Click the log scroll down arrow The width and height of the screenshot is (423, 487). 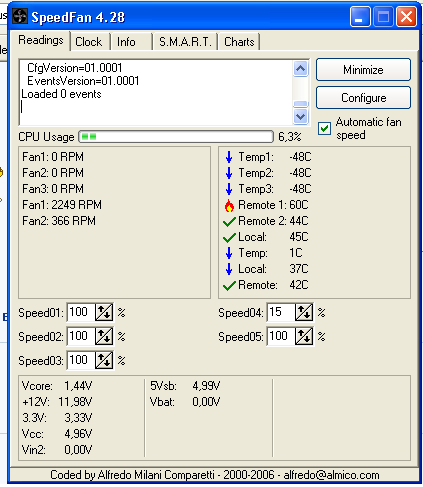tap(301, 117)
